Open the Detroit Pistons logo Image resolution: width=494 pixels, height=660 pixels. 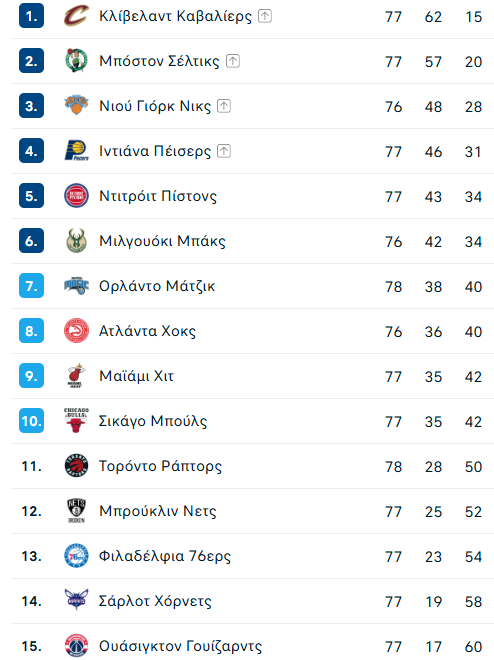click(76, 196)
